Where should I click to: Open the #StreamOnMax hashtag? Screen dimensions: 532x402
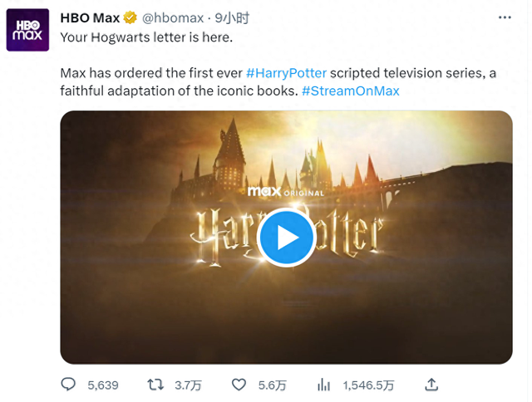click(x=351, y=91)
